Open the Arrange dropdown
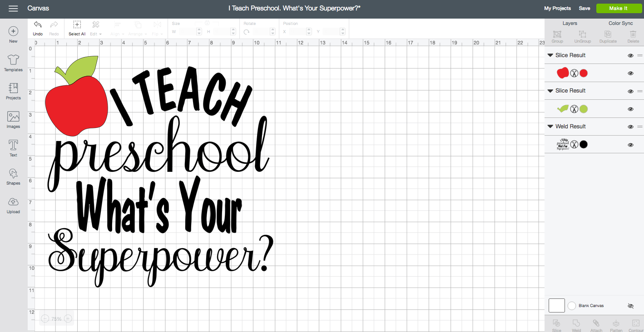This screenshot has width=644, height=332. 138,28
